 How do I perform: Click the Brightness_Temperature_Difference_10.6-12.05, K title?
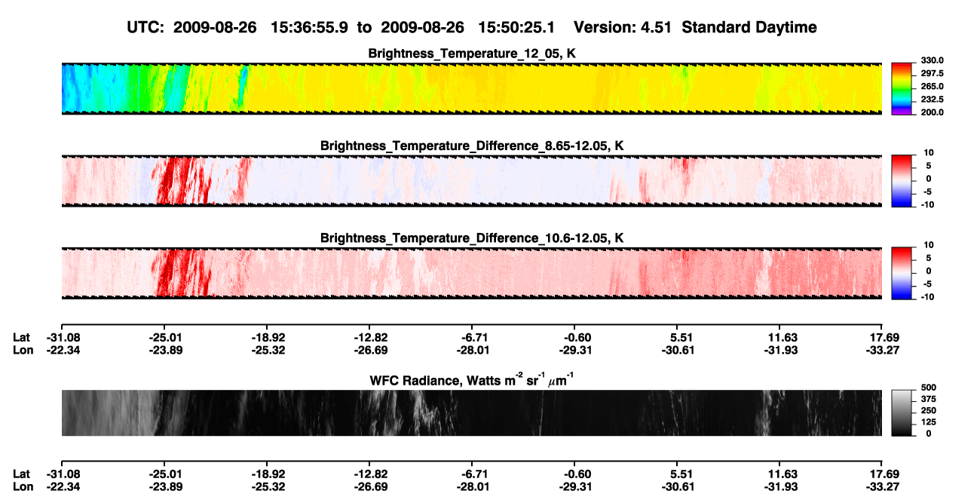pos(472,238)
